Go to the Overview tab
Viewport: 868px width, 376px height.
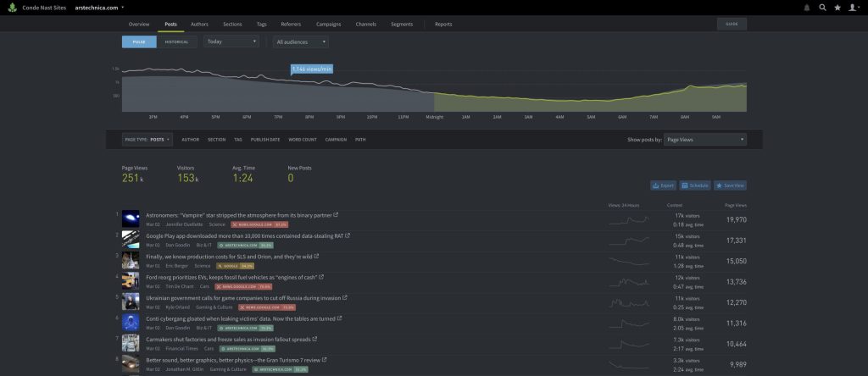coord(139,25)
